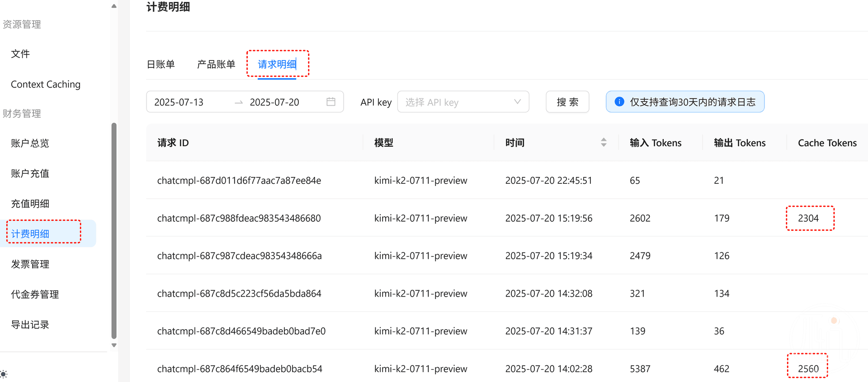
Task: Click the output tokens value 126
Action: click(722, 256)
